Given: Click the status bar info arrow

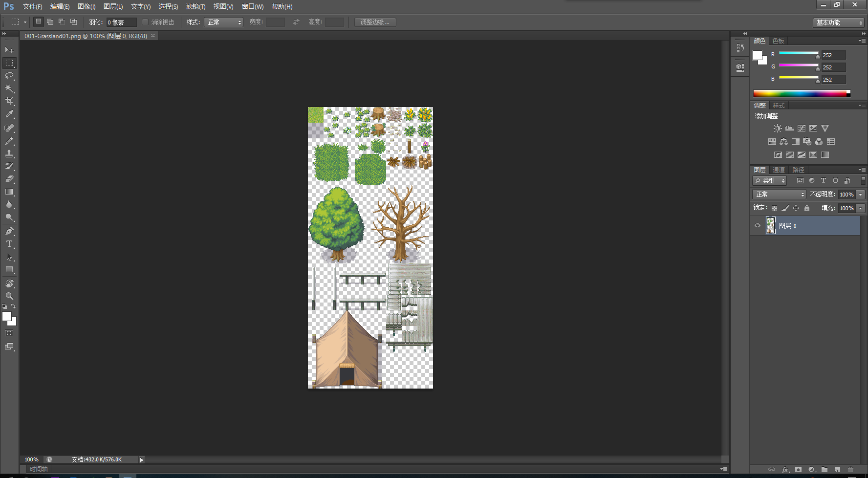Looking at the screenshot, I should point(142,460).
